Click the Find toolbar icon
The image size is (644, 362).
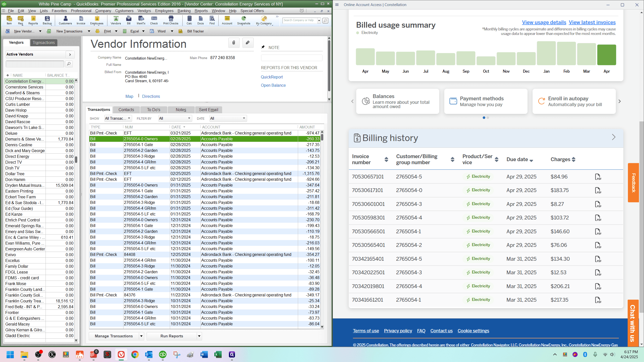tap(212, 20)
